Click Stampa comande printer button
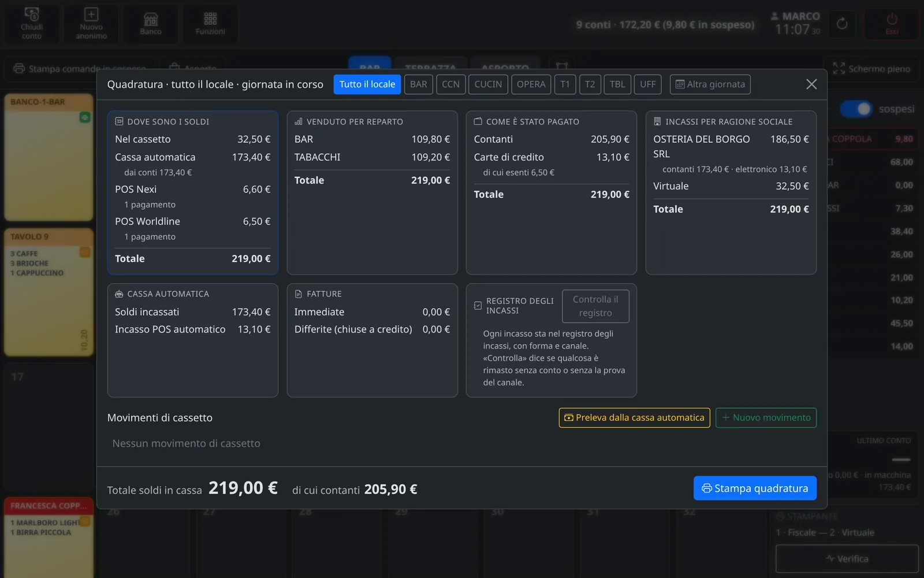Image resolution: width=924 pixels, height=578 pixels. 80,69
